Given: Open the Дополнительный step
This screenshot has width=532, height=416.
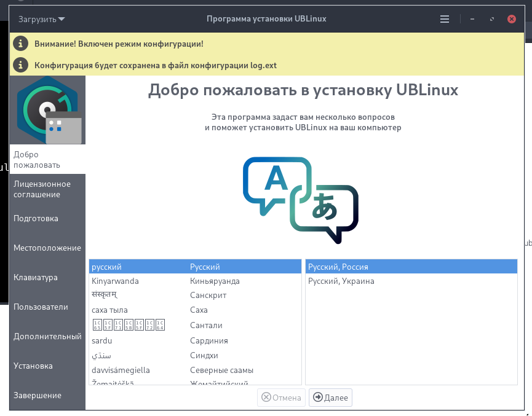Looking at the screenshot, I should (47, 336).
